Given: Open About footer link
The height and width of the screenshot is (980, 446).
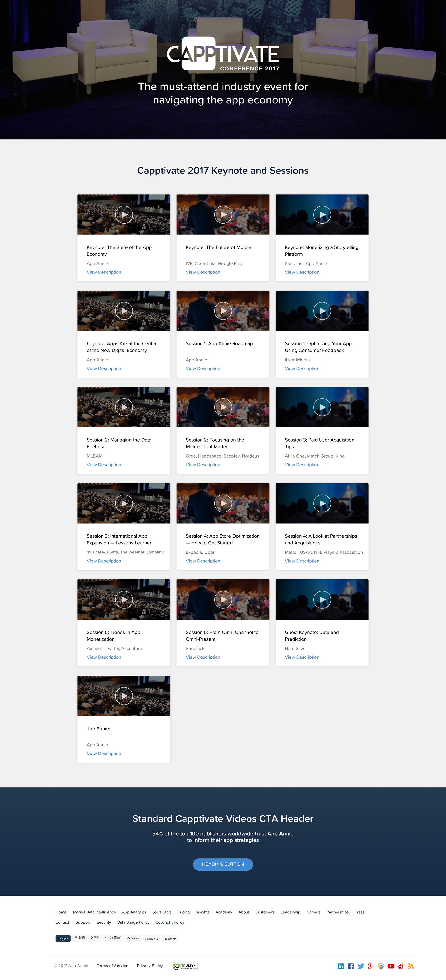Looking at the screenshot, I should 244,912.
